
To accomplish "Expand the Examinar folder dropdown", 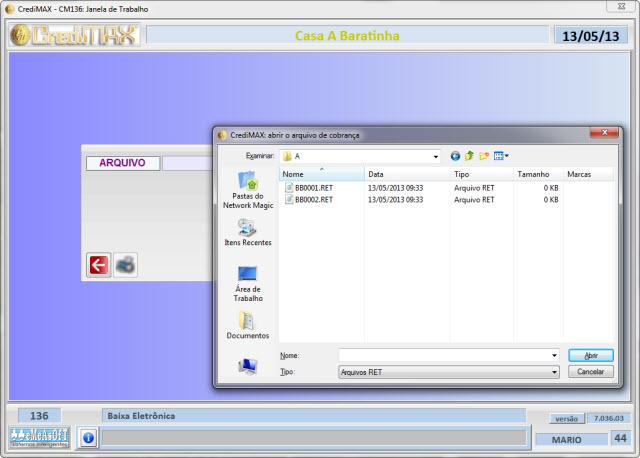I will click(x=436, y=157).
